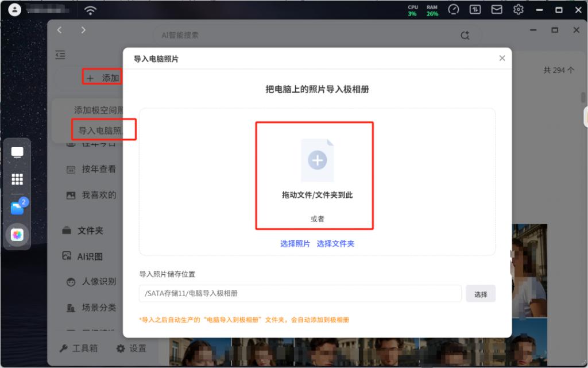Click the 添加 button in sidebar
This screenshot has height=368, width=588.
[x=102, y=78]
